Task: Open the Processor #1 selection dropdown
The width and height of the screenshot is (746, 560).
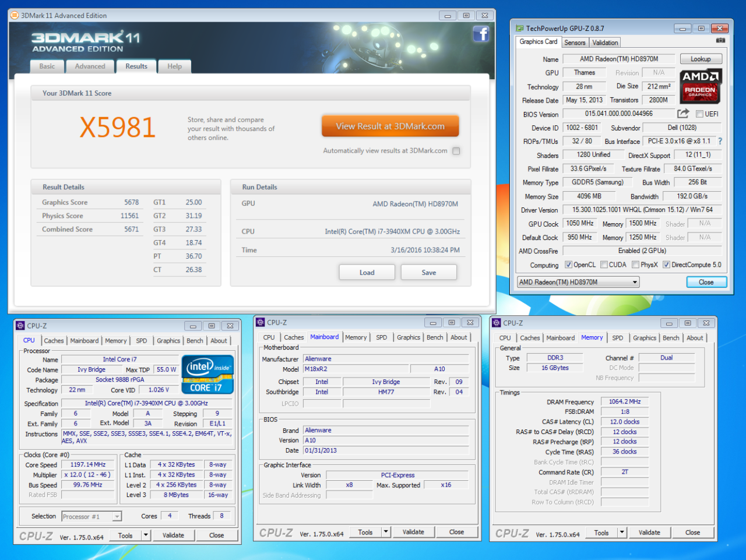Action: (92, 516)
